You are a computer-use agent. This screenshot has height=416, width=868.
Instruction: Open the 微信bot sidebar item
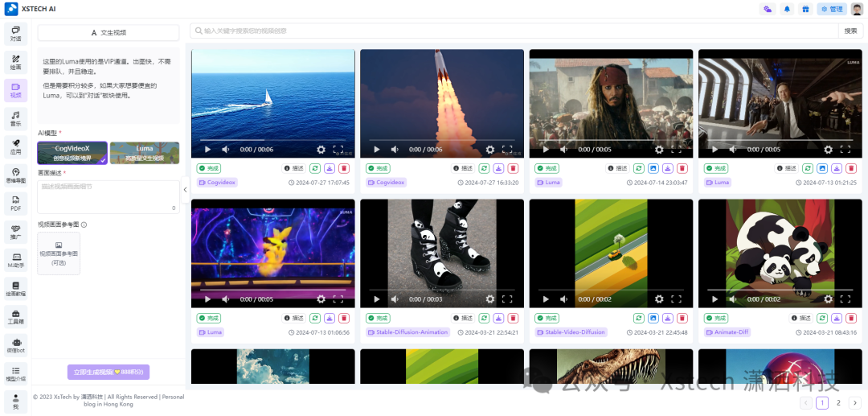(x=15, y=345)
